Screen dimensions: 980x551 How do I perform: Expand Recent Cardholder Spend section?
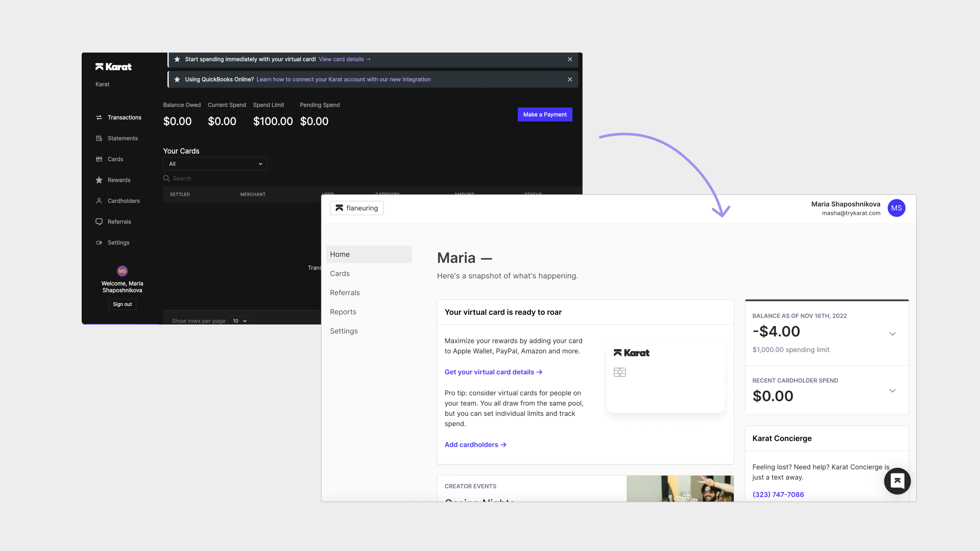coord(892,391)
